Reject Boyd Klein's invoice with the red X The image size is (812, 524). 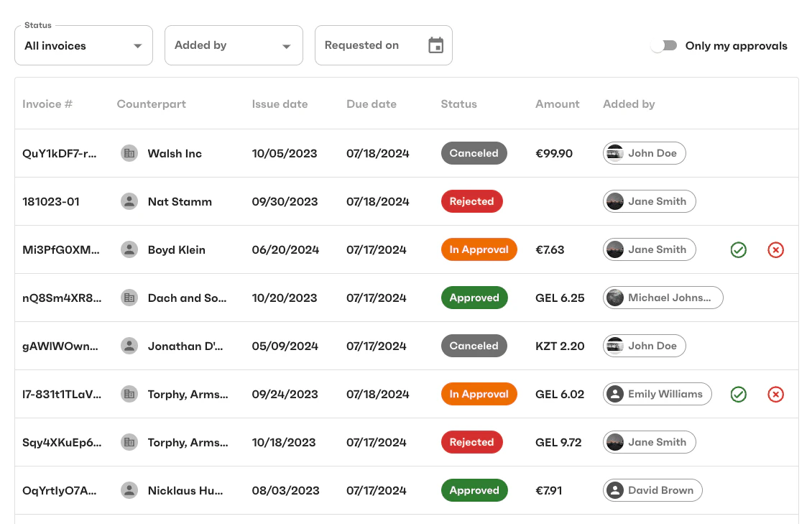tap(775, 249)
